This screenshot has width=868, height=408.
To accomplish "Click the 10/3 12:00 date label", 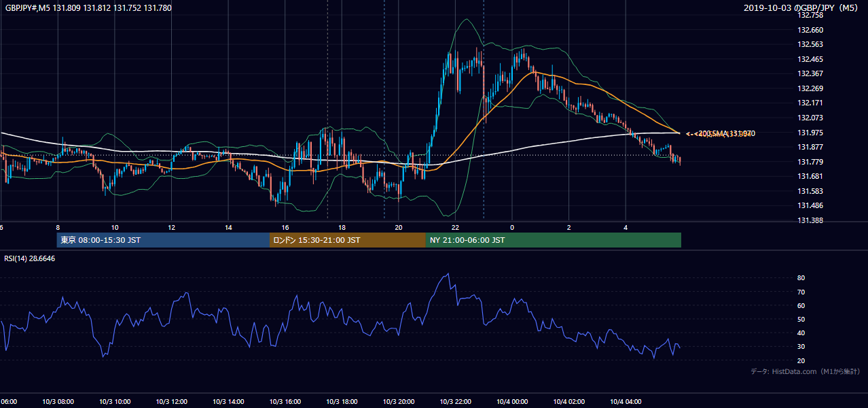I will click(172, 402).
